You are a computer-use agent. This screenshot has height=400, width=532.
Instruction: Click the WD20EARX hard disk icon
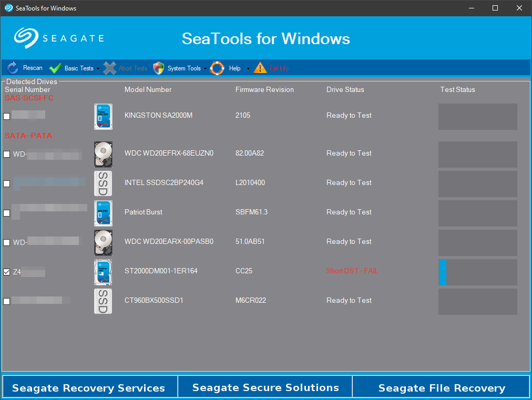coord(103,243)
